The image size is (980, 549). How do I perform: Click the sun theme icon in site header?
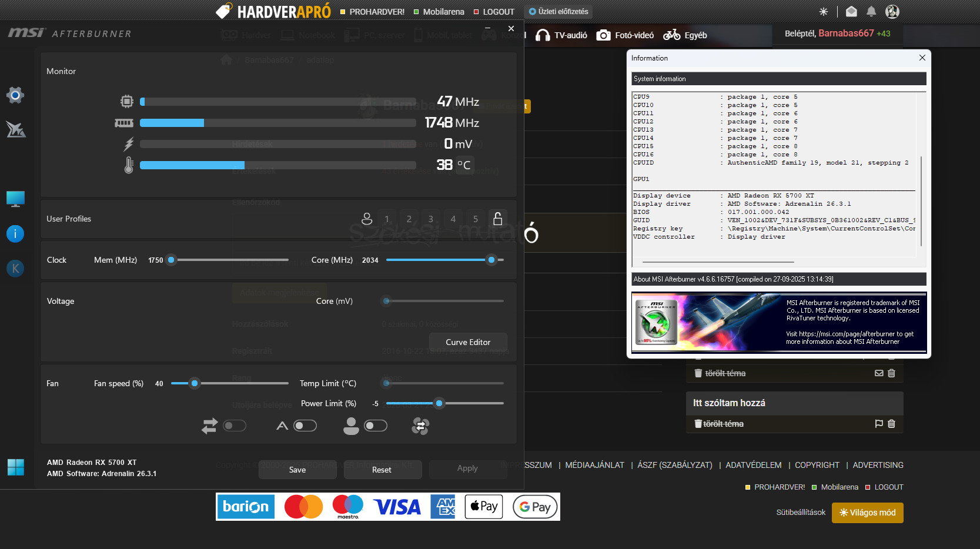click(824, 12)
